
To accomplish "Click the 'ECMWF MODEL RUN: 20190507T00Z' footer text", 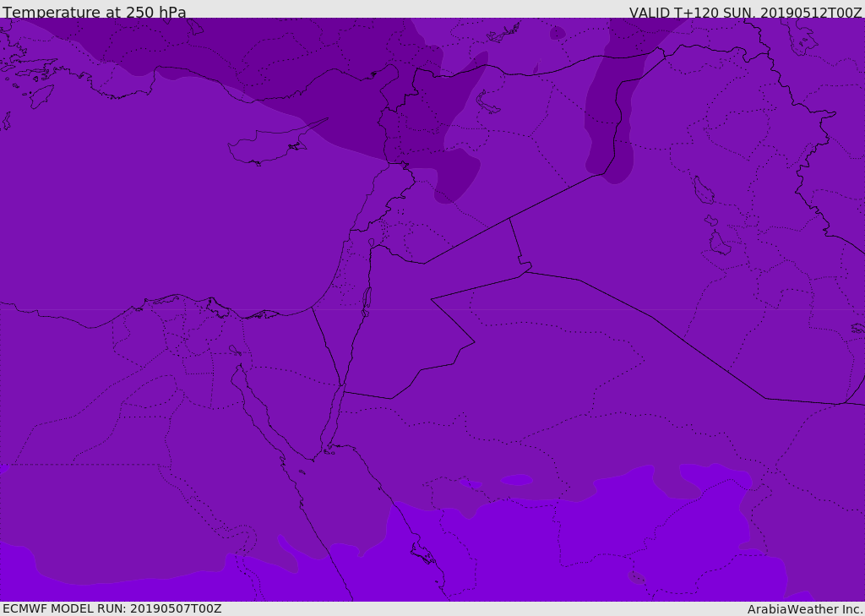I will 112,608.
